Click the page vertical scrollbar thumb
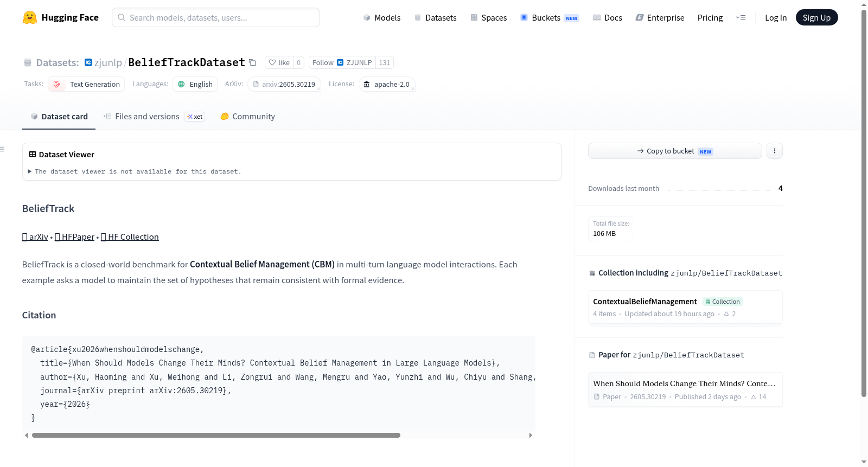The image size is (868, 467). (x=864, y=203)
